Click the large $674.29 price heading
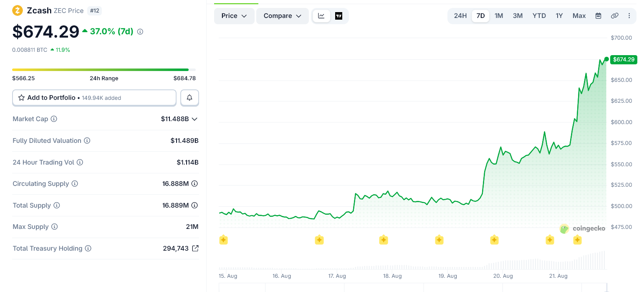 coord(46,32)
